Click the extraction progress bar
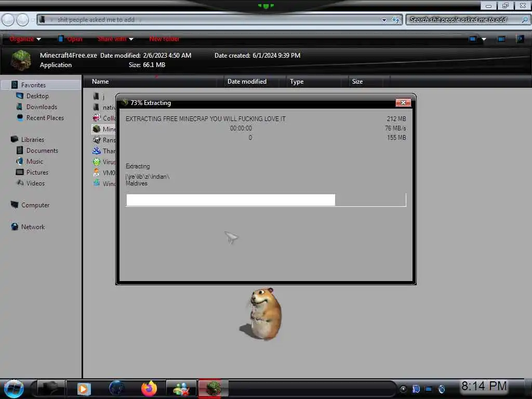 click(266, 200)
